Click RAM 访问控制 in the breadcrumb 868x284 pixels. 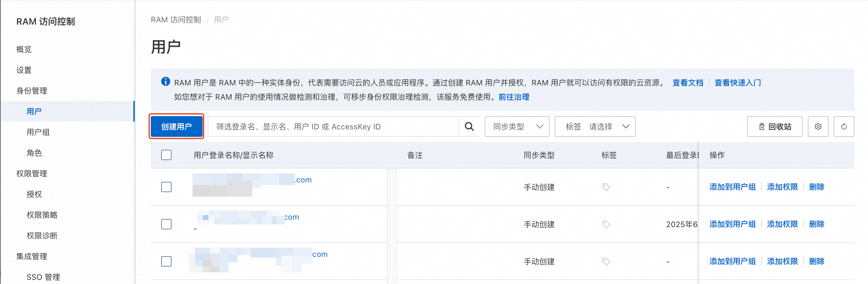(x=175, y=19)
